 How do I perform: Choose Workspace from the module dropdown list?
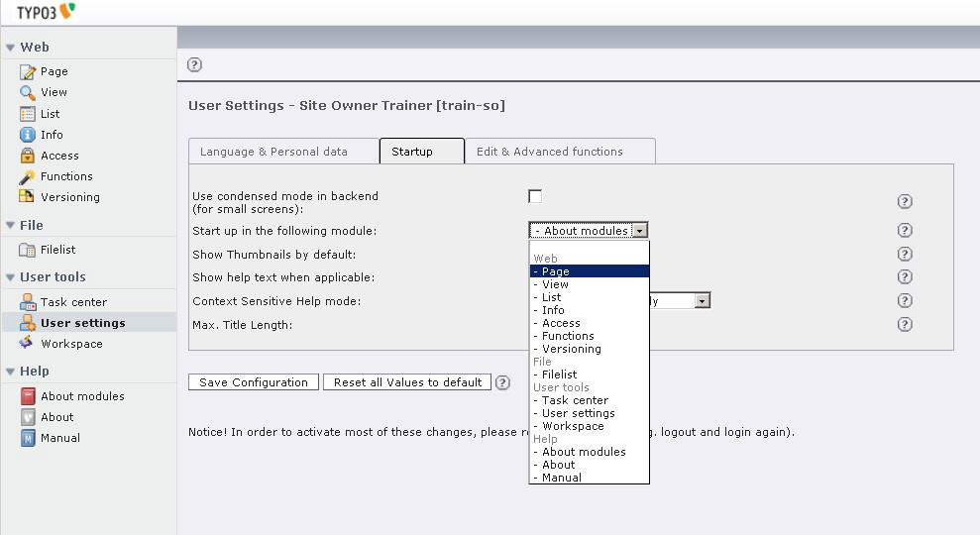click(573, 426)
